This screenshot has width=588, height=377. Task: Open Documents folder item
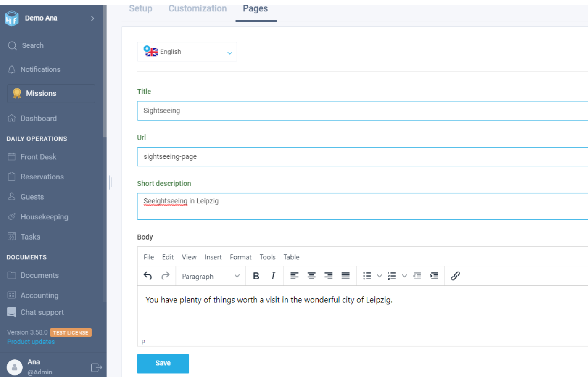tap(33, 275)
